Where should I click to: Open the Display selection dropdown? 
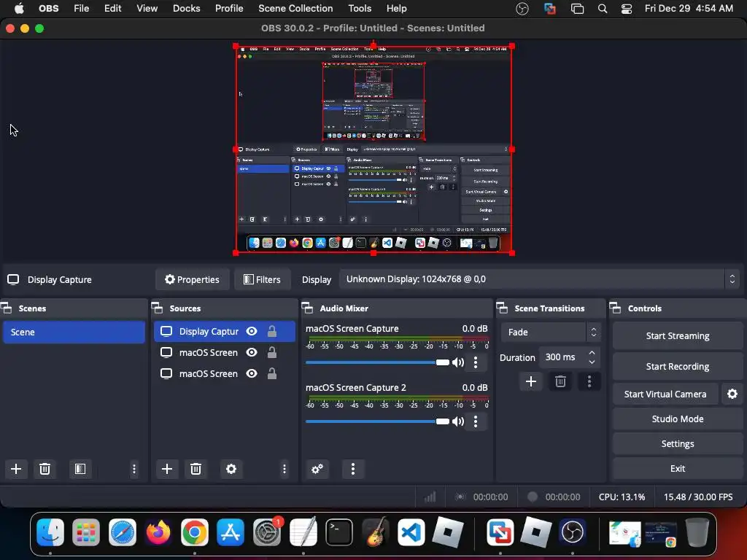(x=541, y=279)
